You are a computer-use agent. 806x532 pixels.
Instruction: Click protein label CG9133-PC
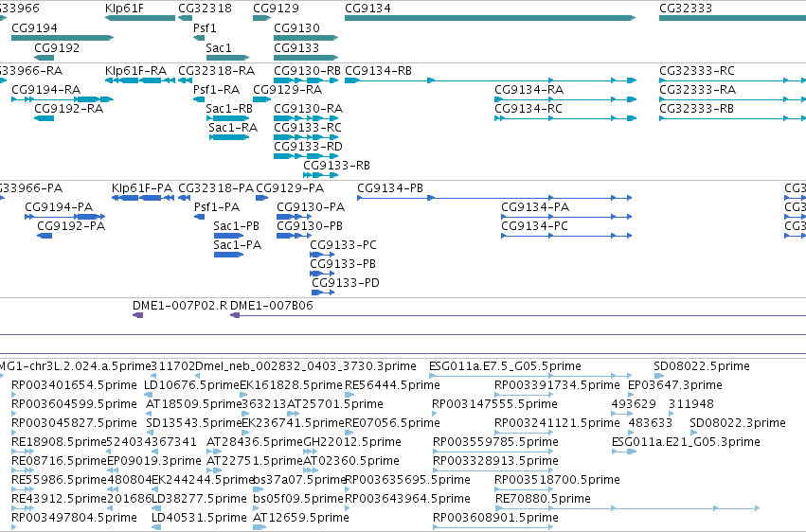click(343, 245)
